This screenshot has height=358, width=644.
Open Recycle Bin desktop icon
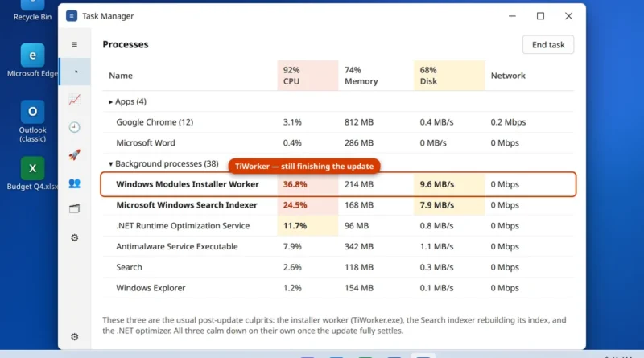32,10
